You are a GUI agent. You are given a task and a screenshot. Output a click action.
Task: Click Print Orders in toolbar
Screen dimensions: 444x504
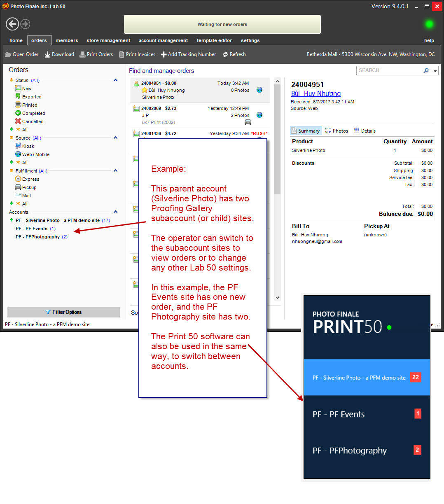96,54
